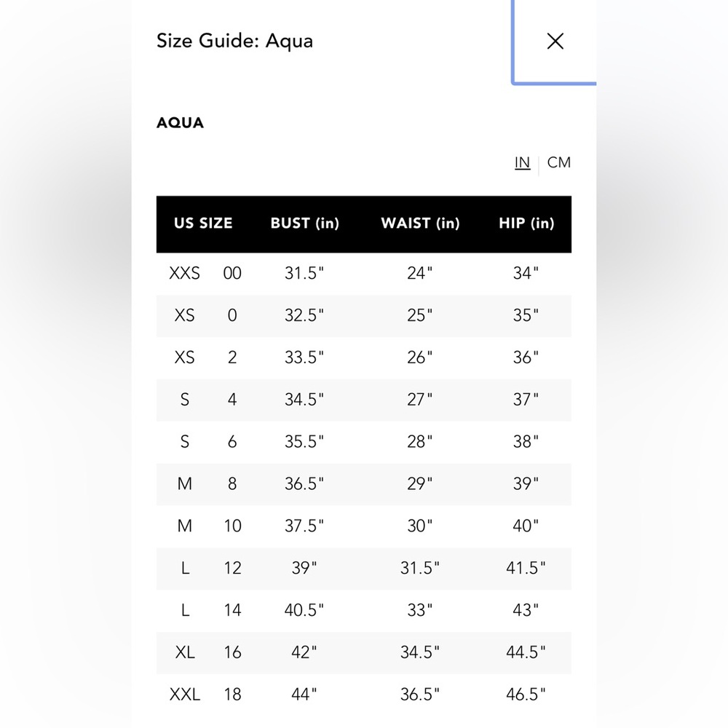Screen dimensions: 728x728
Task: Select the L 14 size row
Action: [363, 611]
